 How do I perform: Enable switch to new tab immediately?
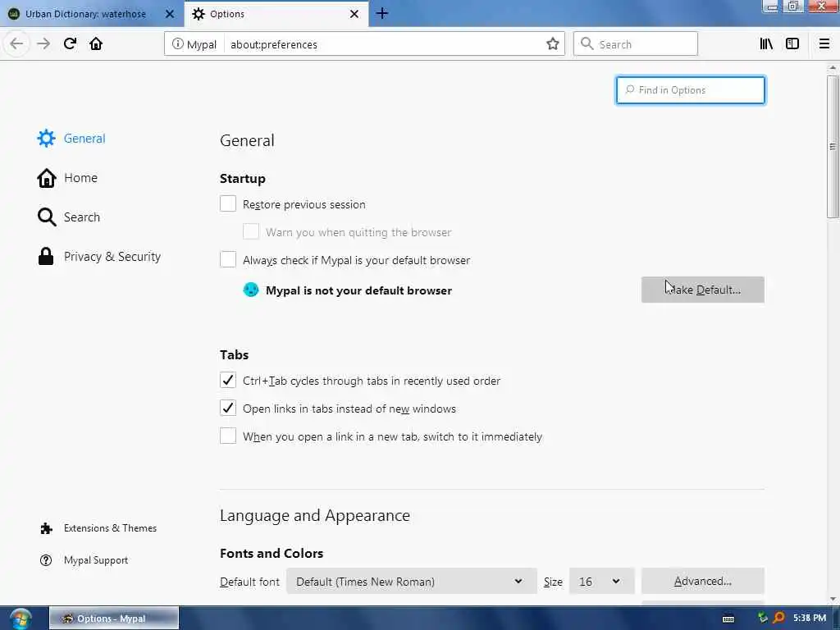(228, 436)
